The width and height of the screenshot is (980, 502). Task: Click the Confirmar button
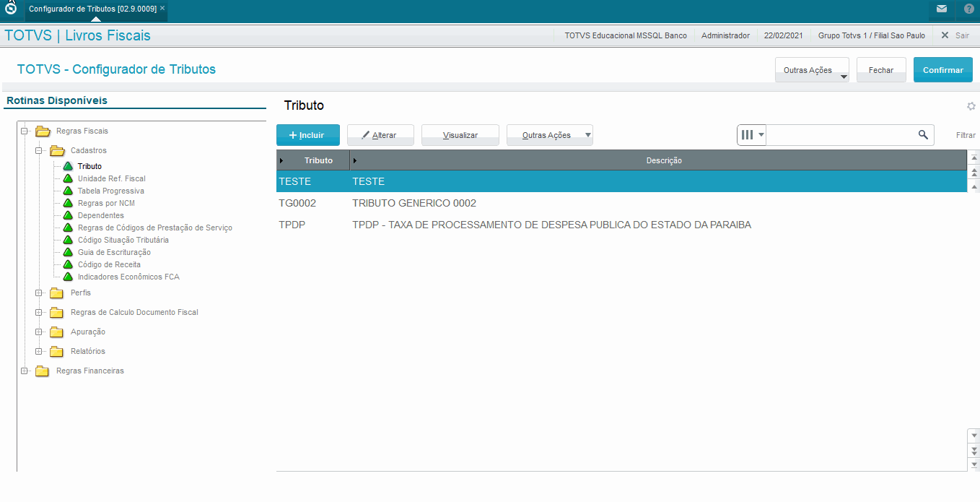[x=943, y=70]
